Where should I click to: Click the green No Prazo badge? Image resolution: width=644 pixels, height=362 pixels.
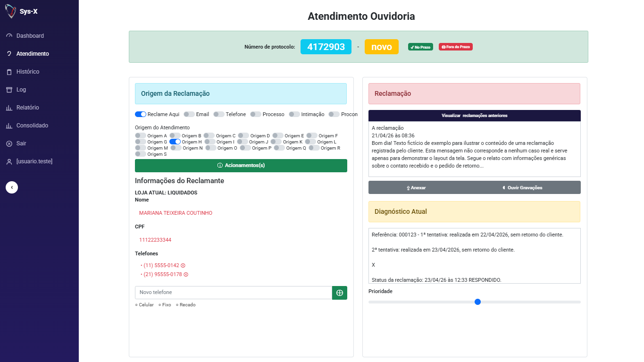pos(420,47)
